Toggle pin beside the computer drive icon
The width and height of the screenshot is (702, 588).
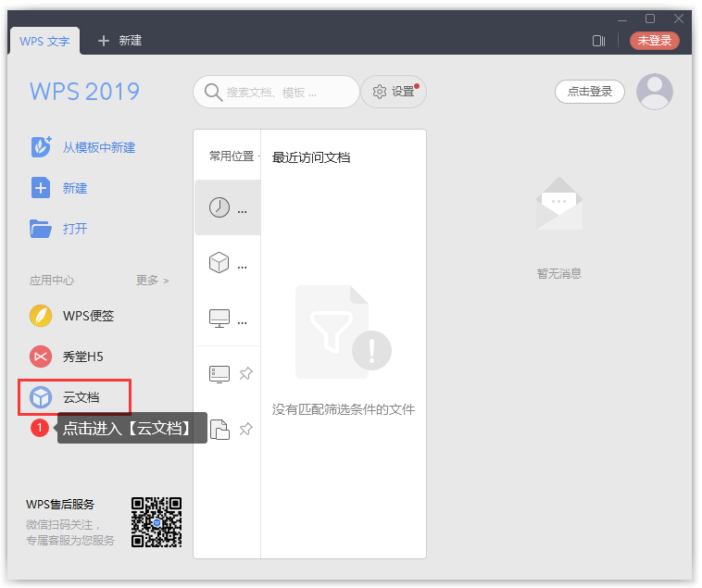click(245, 373)
